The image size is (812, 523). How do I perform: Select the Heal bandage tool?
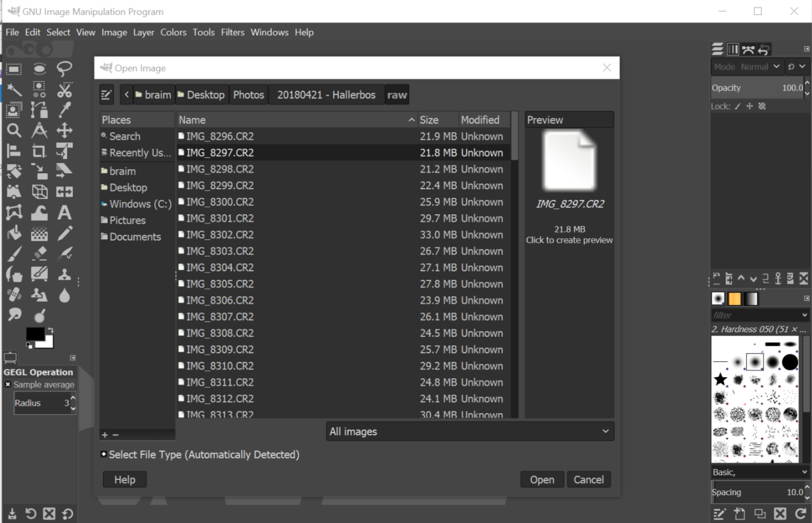[14, 295]
